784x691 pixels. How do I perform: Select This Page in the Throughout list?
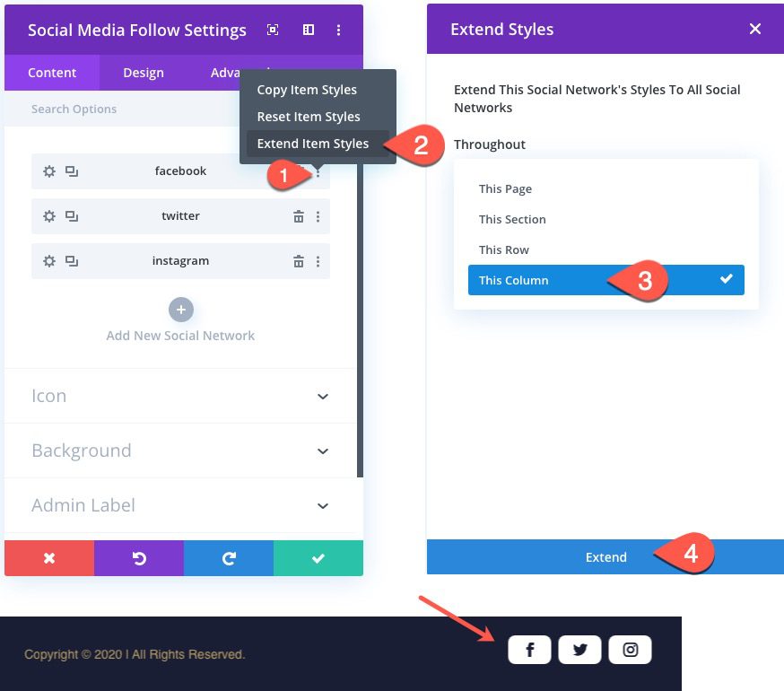point(505,188)
